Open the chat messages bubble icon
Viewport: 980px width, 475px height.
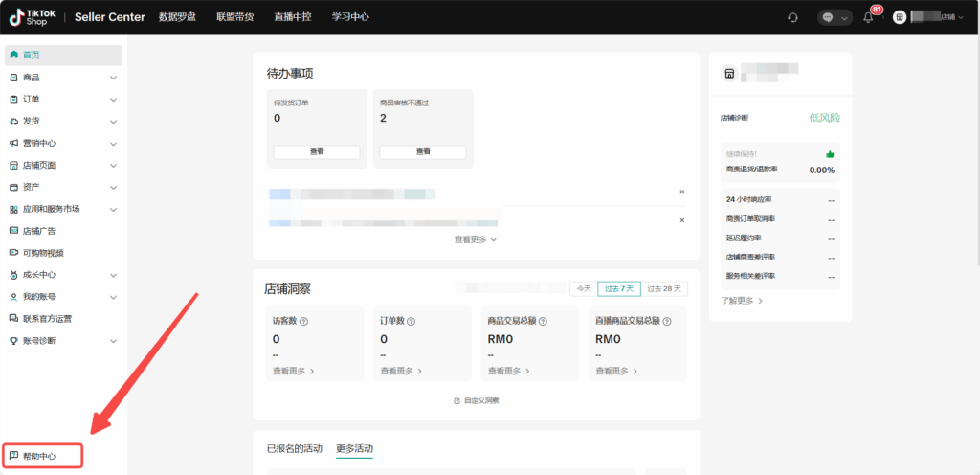pyautogui.click(x=828, y=17)
